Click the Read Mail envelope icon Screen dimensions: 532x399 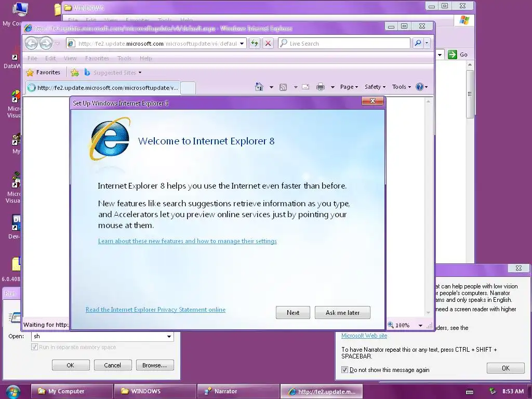point(305,87)
